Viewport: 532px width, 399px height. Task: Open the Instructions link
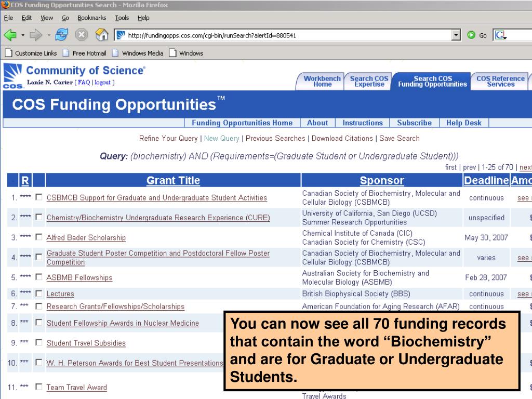[x=362, y=123]
